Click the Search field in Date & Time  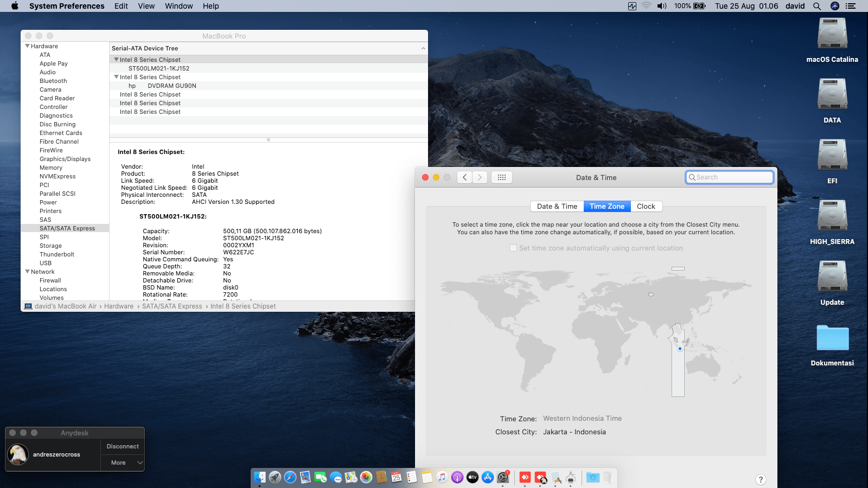point(730,177)
